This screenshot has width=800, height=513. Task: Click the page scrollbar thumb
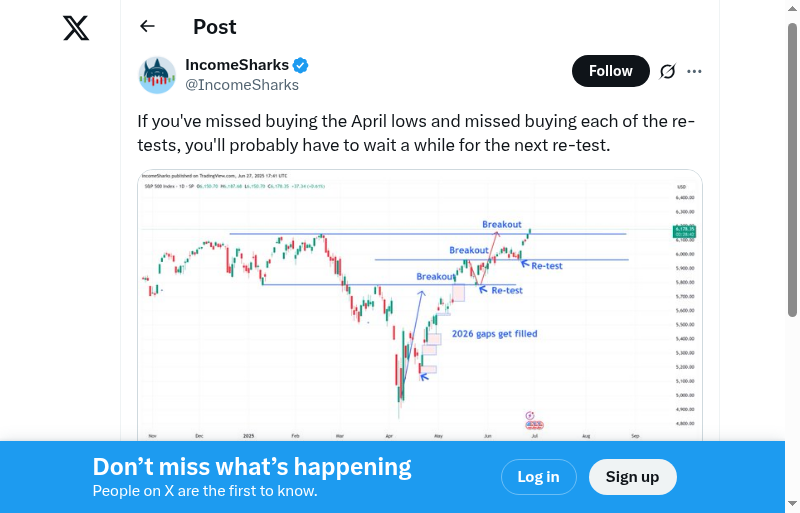pos(793,170)
